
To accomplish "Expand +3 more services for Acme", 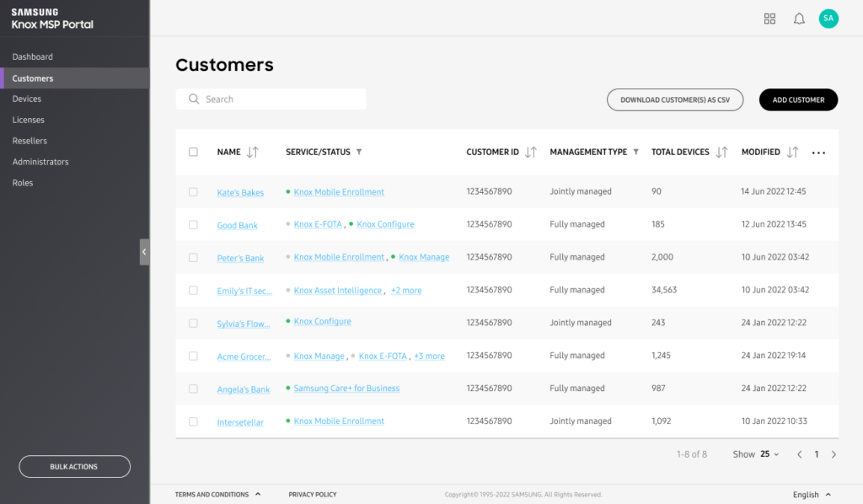I will click(429, 356).
